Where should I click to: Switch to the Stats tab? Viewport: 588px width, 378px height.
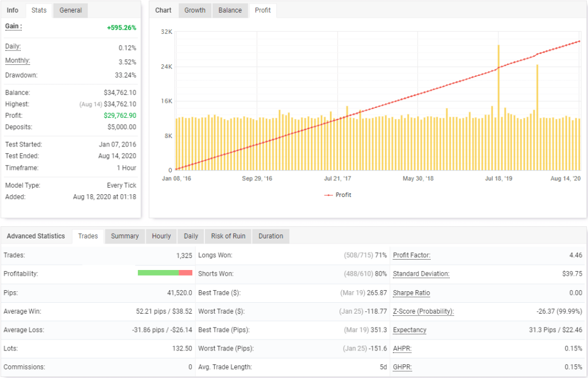point(38,10)
